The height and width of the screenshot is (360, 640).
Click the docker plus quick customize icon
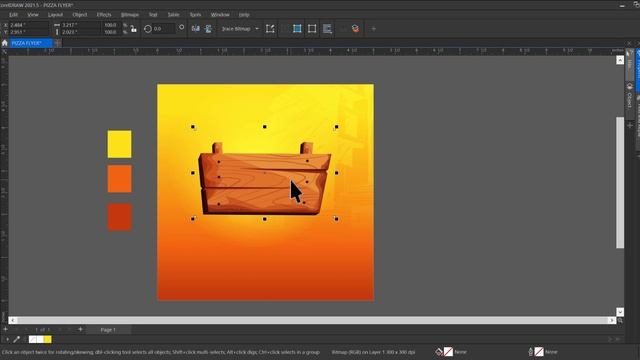630,126
